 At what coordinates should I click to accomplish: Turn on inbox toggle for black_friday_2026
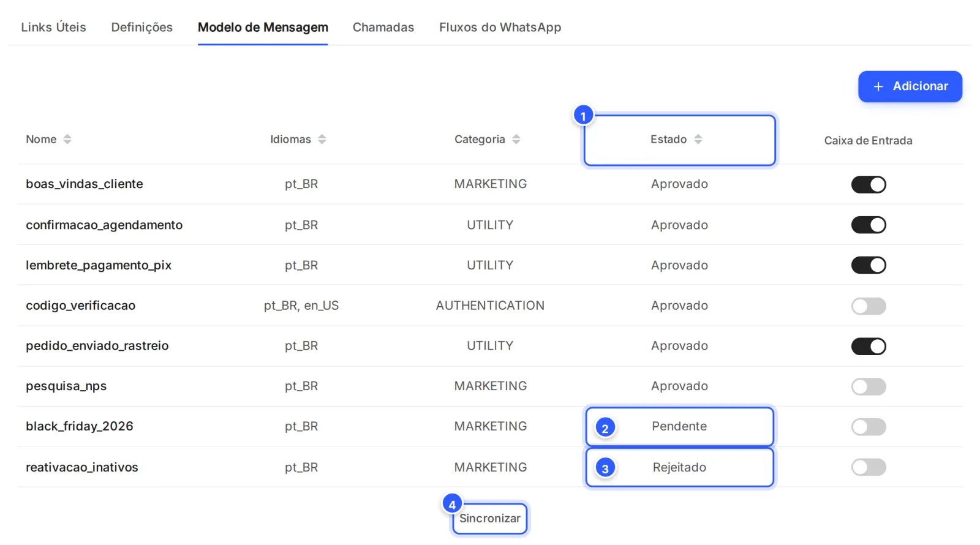click(869, 427)
